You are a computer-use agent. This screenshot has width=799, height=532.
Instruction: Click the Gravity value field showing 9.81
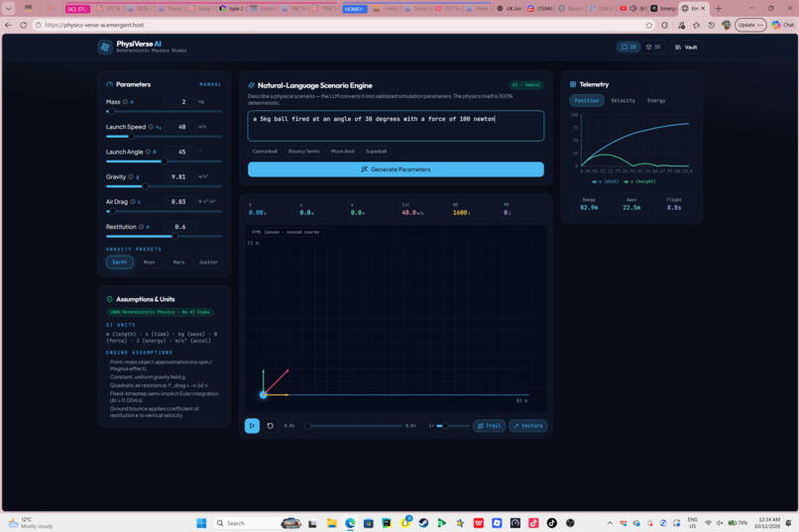179,176
